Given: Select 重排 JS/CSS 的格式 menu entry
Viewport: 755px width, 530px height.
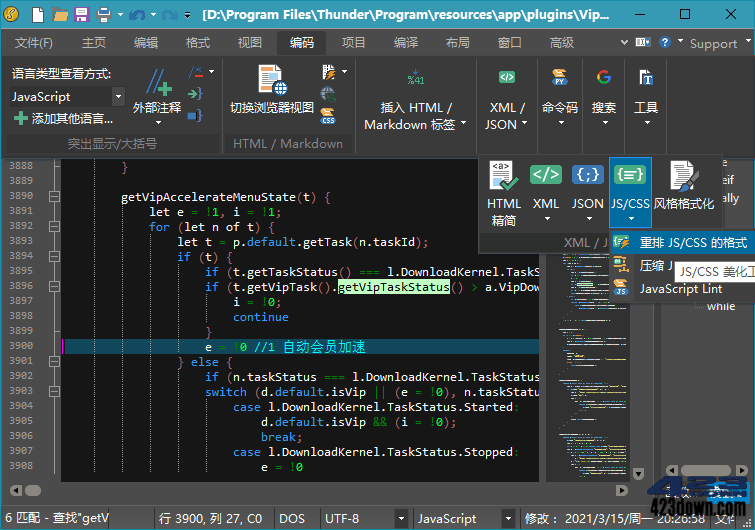Looking at the screenshot, I should (692, 243).
